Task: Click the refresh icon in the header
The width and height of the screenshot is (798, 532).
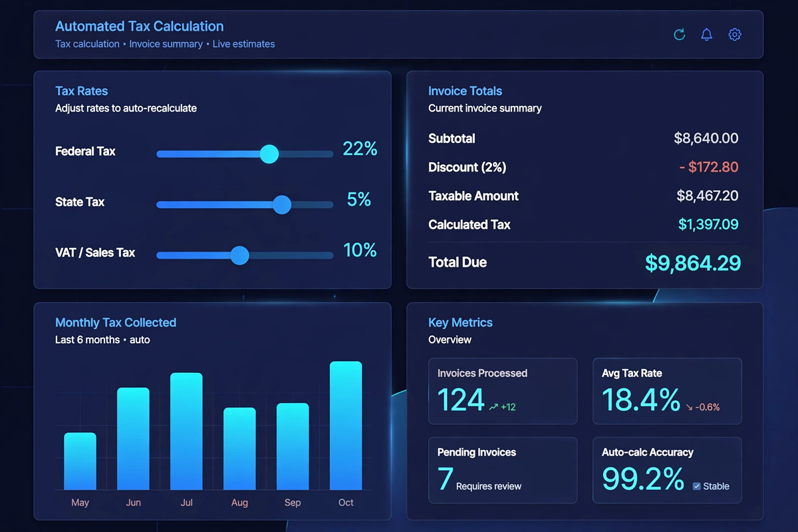Action: 679,35
